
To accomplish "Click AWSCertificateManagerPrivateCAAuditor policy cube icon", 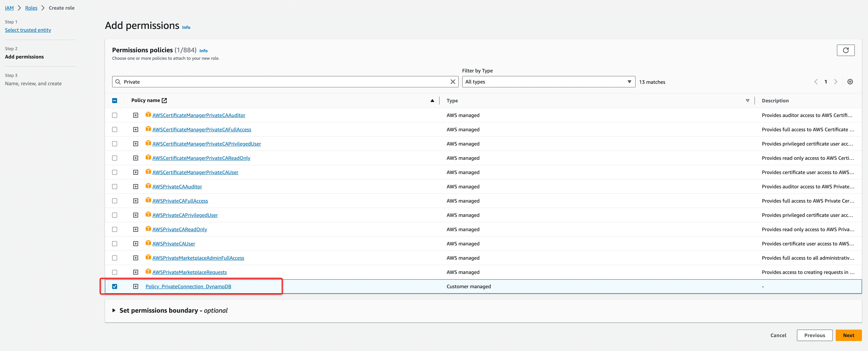I will coord(148,115).
